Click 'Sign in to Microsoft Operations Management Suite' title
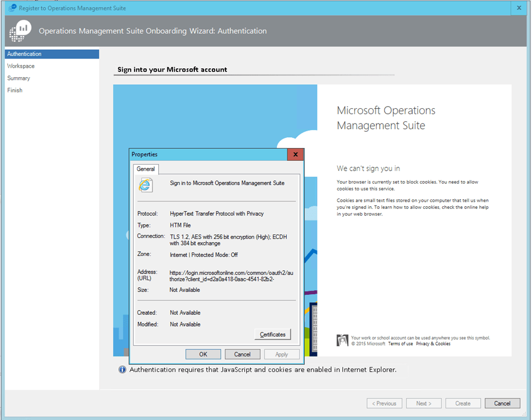This screenshot has width=532, height=420. pos(227,183)
